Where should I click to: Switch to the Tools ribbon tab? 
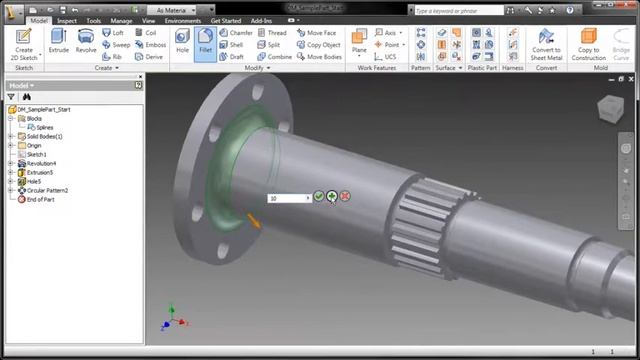coord(93,20)
